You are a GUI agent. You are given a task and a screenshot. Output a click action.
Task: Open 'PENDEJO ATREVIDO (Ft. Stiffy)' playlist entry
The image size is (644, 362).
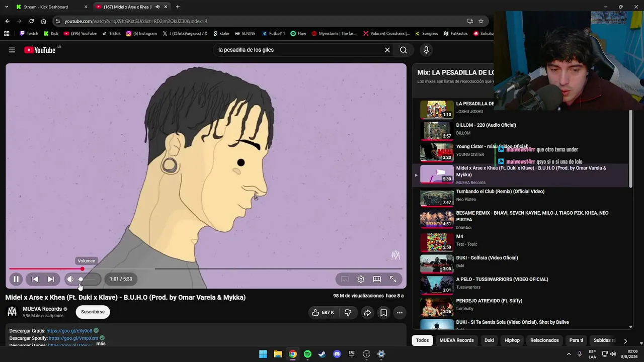click(x=521, y=306)
